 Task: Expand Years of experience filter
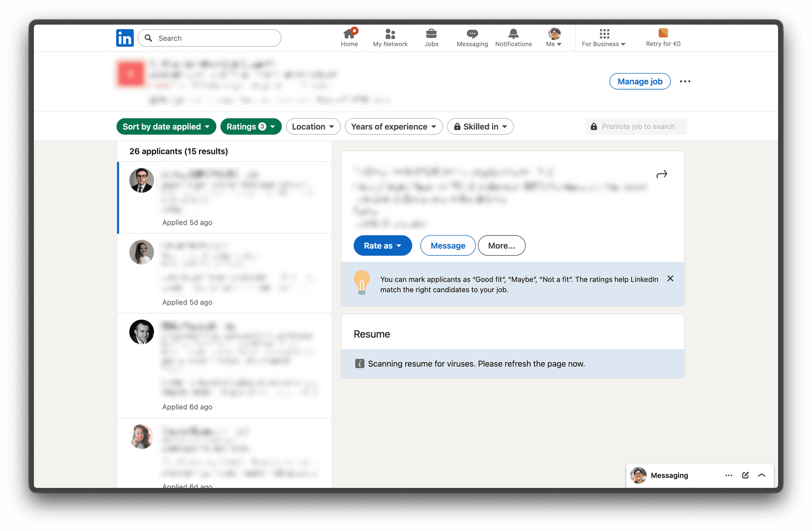pyautogui.click(x=393, y=126)
